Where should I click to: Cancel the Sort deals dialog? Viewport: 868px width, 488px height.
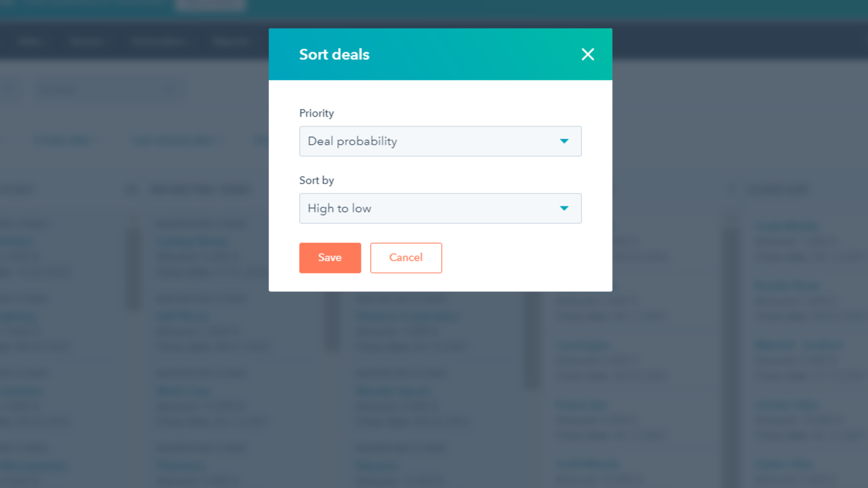[x=406, y=258]
